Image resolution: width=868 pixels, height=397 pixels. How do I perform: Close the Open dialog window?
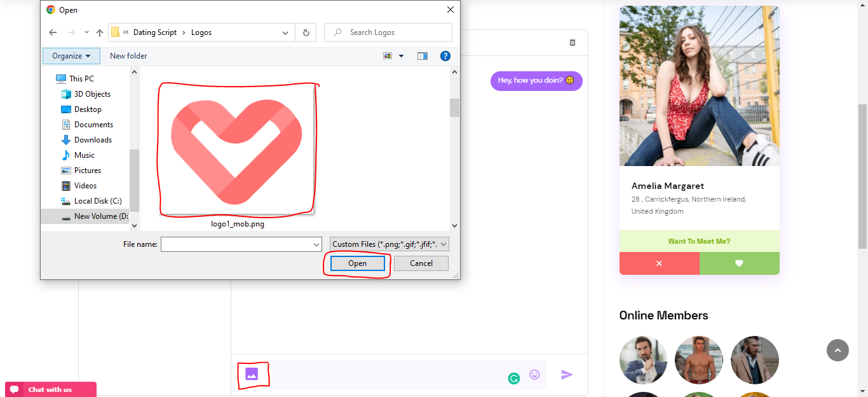coord(451,10)
